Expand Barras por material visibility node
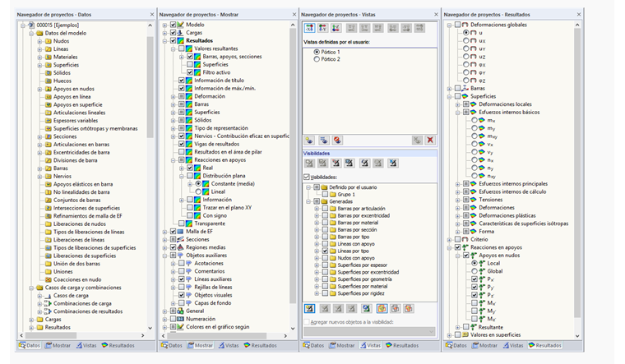This screenshot has height=364, width=625. 317,223
